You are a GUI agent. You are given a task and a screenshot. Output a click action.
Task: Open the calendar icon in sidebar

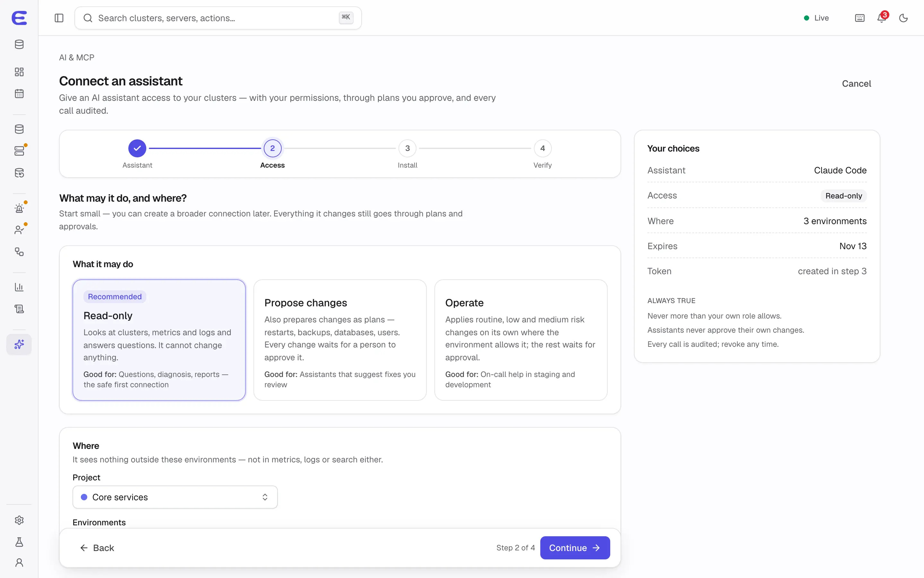pyautogui.click(x=19, y=94)
